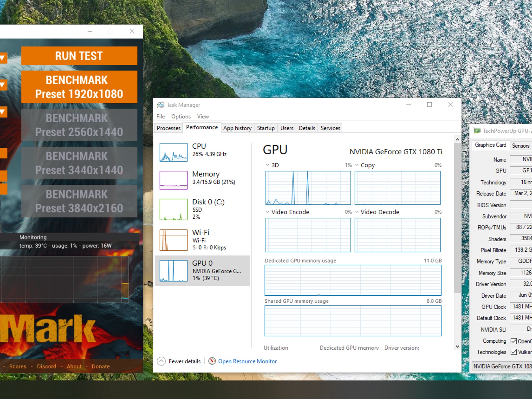The width and height of the screenshot is (532, 399).
Task: Select the Performance tab
Action: 202,128
